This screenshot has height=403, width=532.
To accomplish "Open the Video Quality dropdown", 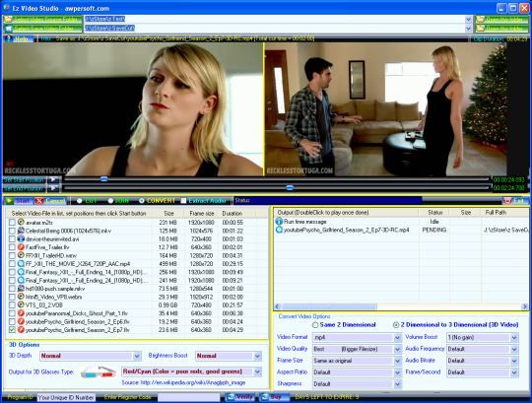I will pyautogui.click(x=398, y=349).
